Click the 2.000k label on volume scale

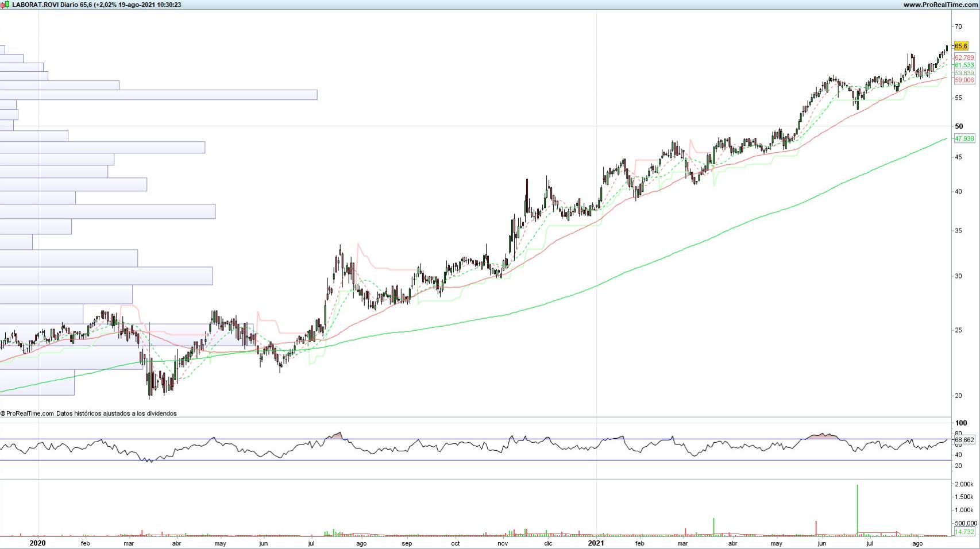[963, 485]
